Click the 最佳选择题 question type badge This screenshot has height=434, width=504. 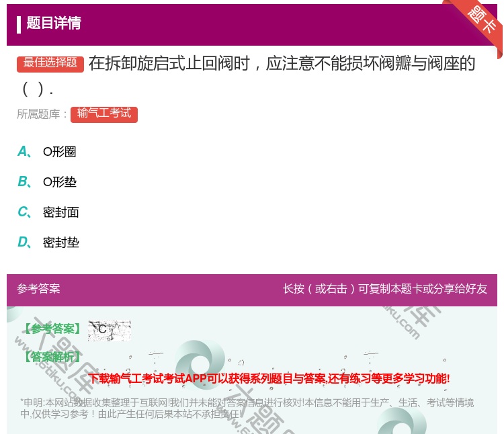[x=50, y=63]
